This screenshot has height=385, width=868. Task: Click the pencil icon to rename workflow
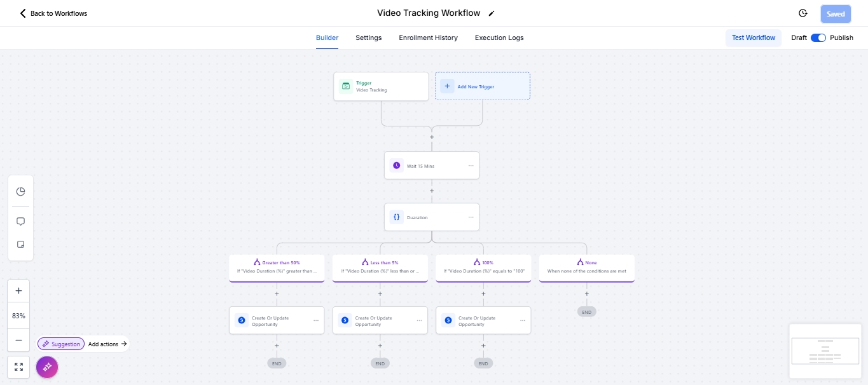pos(491,13)
